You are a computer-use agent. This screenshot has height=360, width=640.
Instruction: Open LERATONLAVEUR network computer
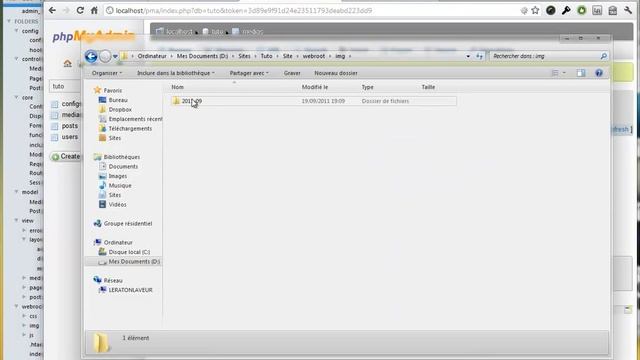tap(130, 290)
